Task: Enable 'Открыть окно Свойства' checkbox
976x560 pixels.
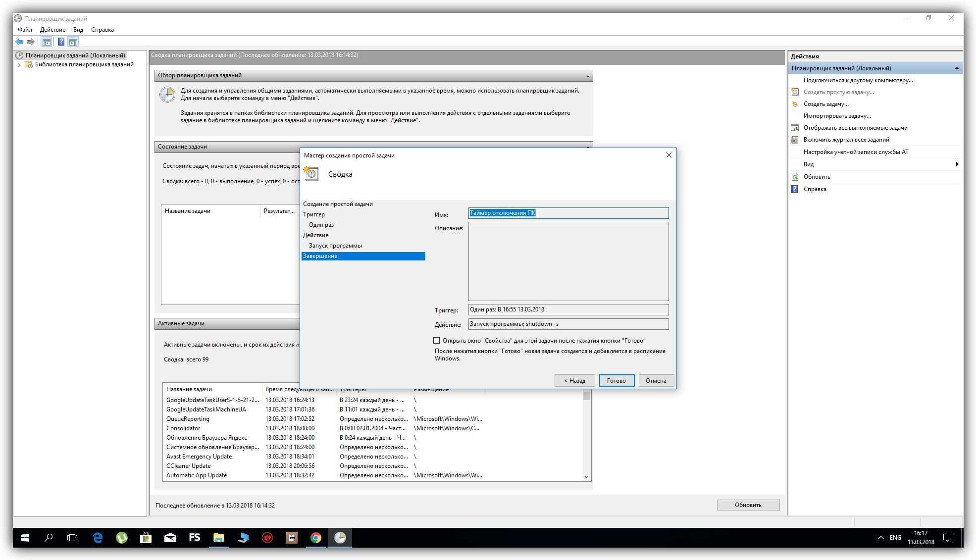Action: tap(436, 341)
